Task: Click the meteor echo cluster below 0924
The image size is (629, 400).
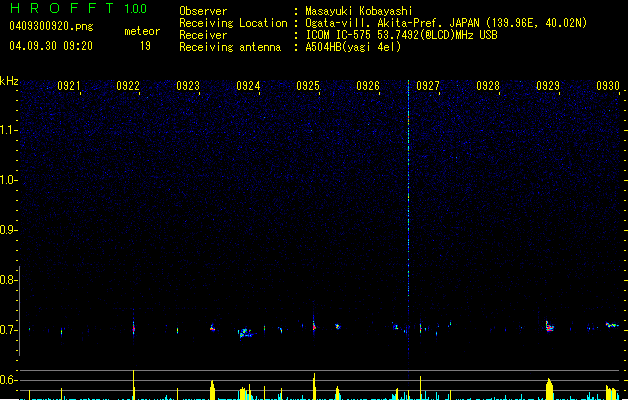Action: pos(245,333)
